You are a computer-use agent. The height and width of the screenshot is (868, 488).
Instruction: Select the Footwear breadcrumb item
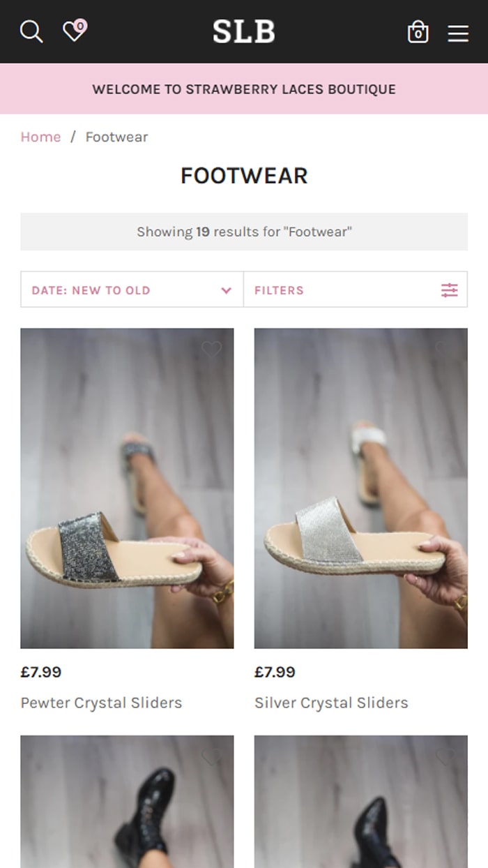coord(116,137)
